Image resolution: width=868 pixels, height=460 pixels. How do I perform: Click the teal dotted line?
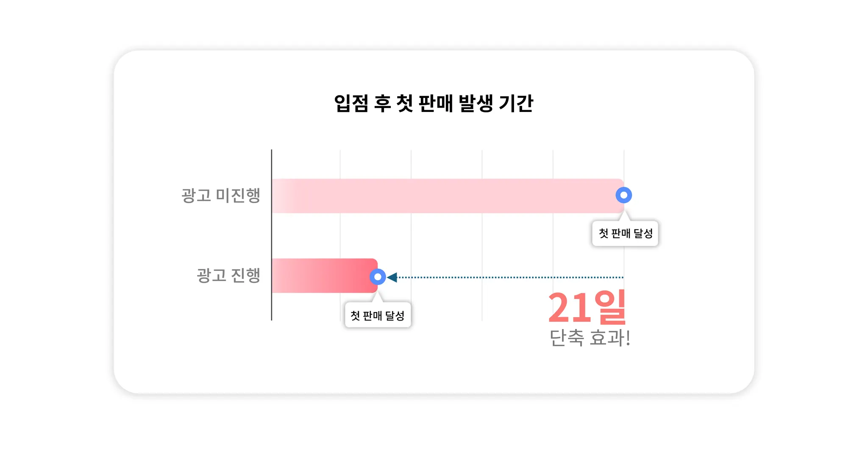click(x=509, y=277)
